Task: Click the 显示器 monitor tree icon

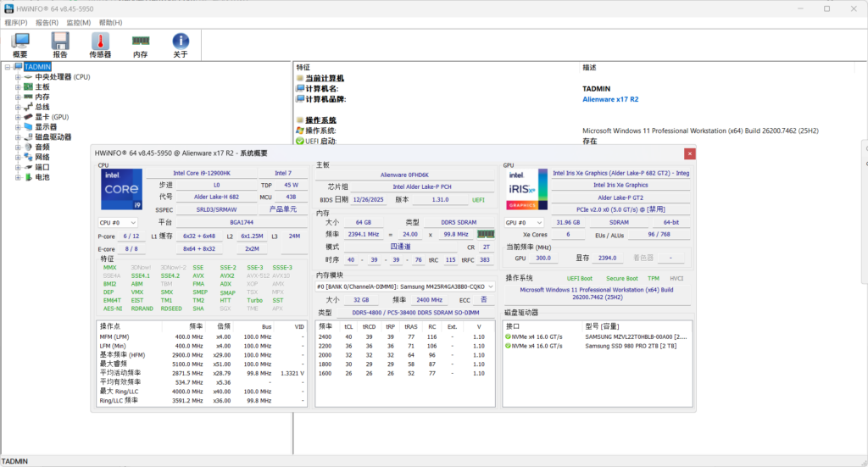Action: click(28, 127)
